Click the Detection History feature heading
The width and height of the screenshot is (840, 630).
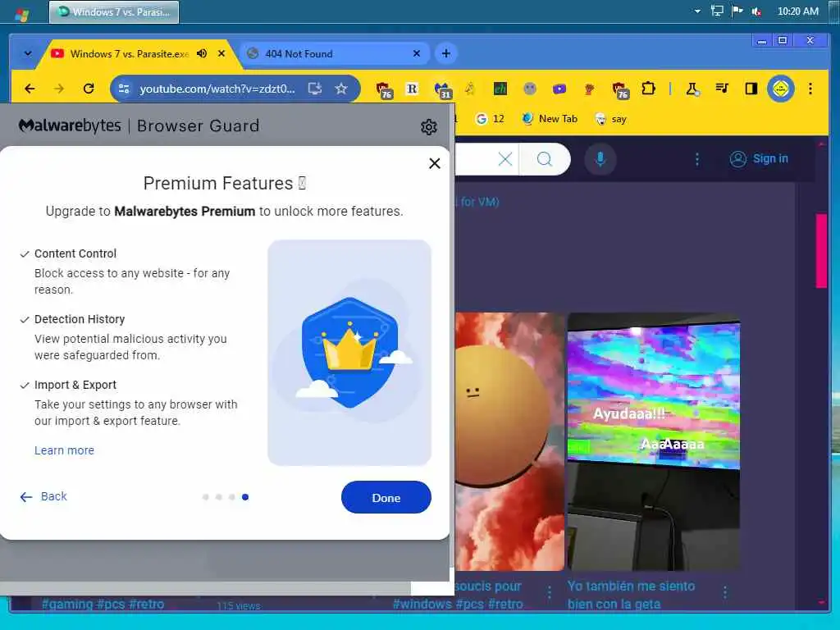[80, 319]
